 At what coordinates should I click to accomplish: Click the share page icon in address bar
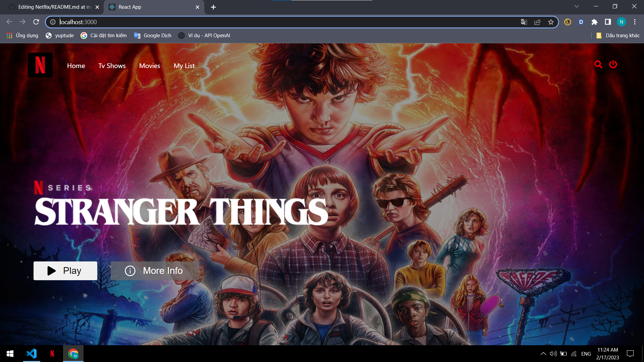[537, 22]
